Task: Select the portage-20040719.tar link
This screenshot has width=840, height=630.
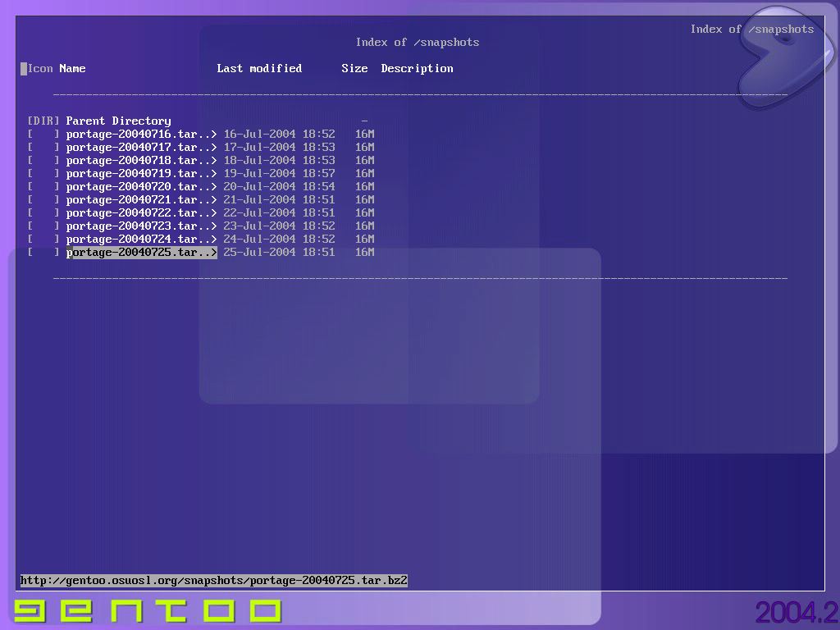Action: click(141, 174)
